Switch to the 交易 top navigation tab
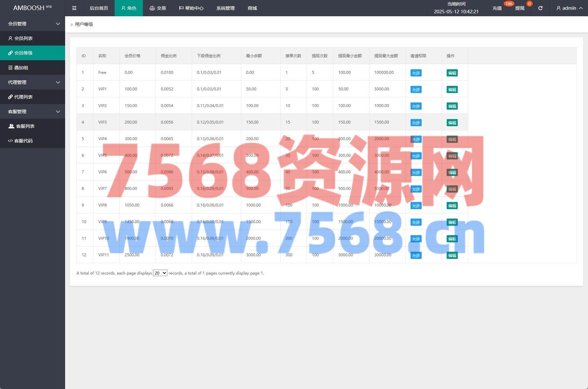 click(x=158, y=8)
